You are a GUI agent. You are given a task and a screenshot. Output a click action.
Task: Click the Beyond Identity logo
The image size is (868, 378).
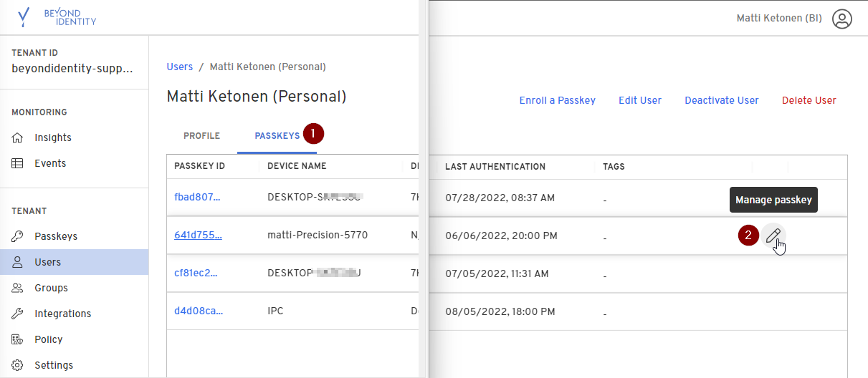[x=56, y=17]
